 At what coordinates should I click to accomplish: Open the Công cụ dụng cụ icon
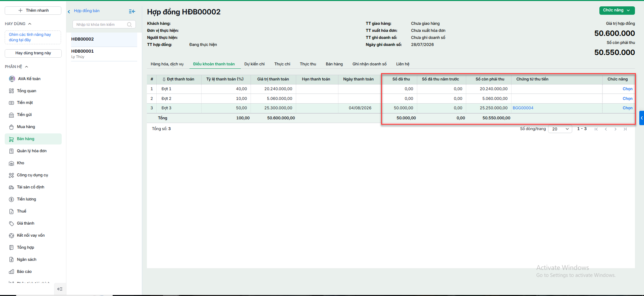tap(11, 175)
